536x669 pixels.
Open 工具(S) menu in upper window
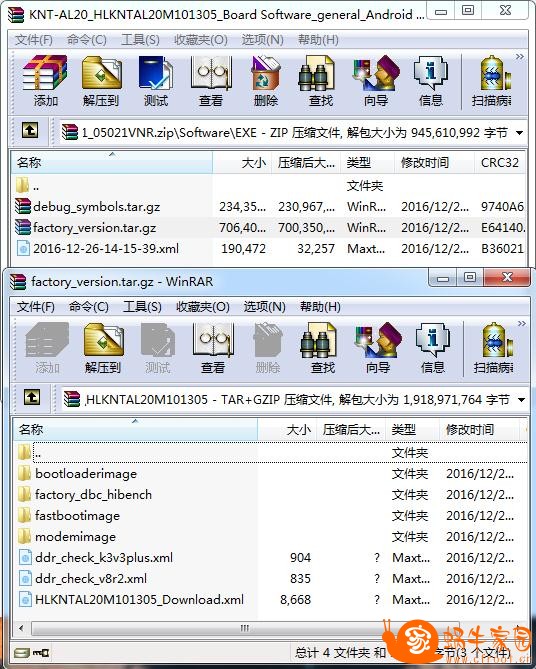click(x=140, y=40)
